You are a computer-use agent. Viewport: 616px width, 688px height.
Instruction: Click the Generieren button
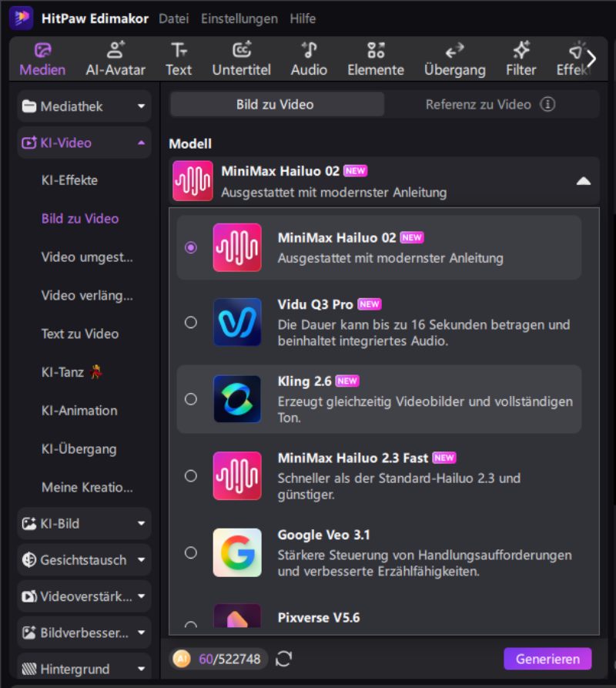[x=547, y=659]
